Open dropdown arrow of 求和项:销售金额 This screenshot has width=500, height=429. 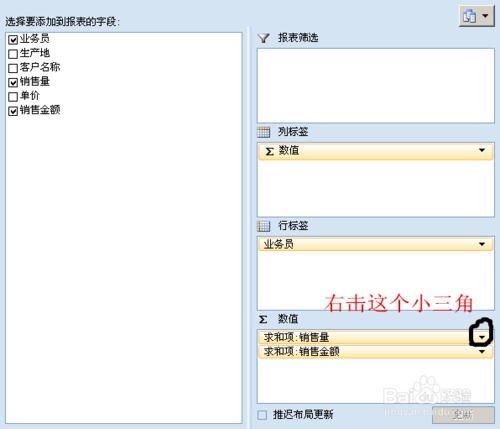(482, 352)
